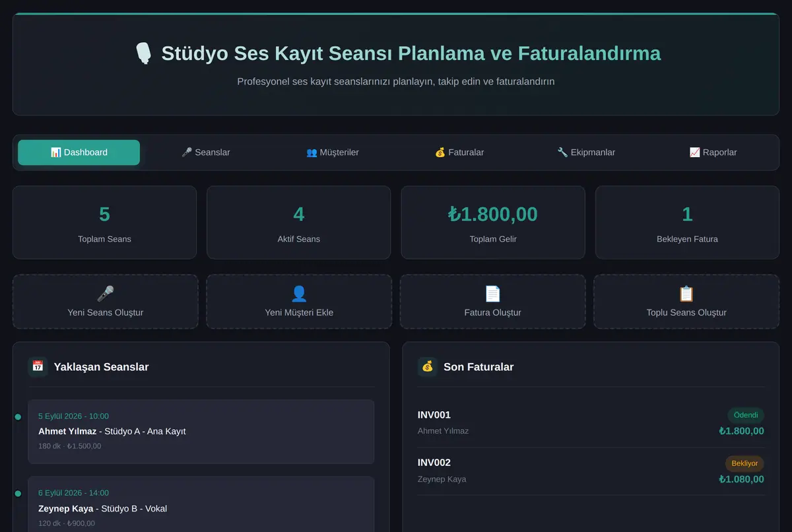Open the Aktif Seans stat card

tap(299, 222)
